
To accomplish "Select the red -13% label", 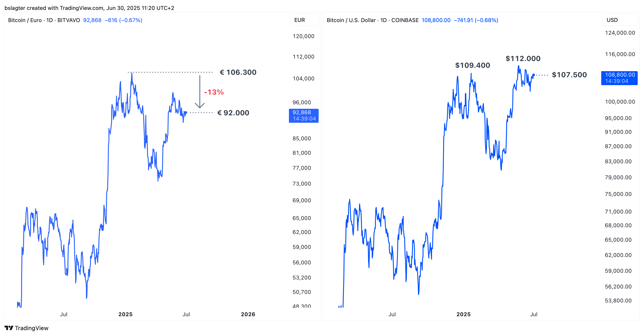I will pos(214,92).
